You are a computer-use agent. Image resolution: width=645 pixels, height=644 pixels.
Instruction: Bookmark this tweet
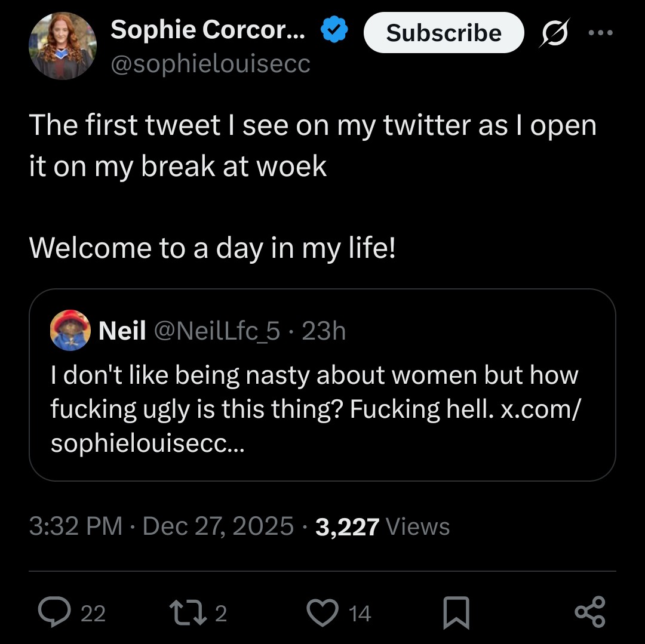[457, 614]
